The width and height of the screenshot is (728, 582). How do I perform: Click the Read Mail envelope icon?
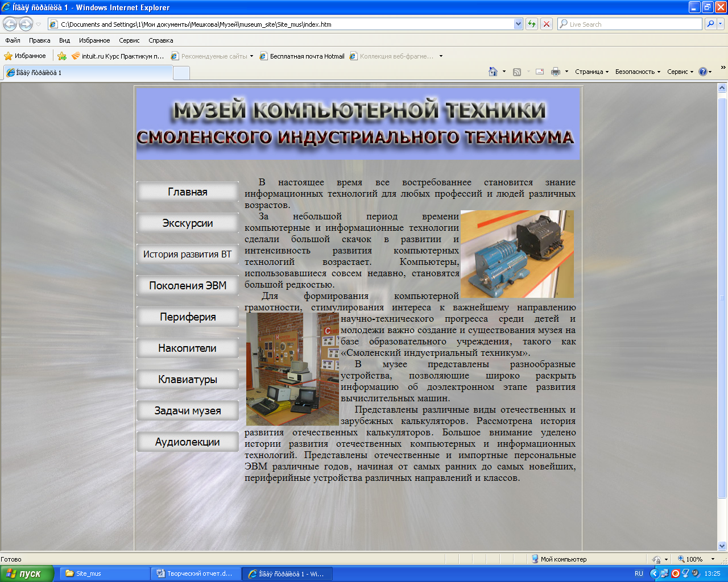pos(540,72)
